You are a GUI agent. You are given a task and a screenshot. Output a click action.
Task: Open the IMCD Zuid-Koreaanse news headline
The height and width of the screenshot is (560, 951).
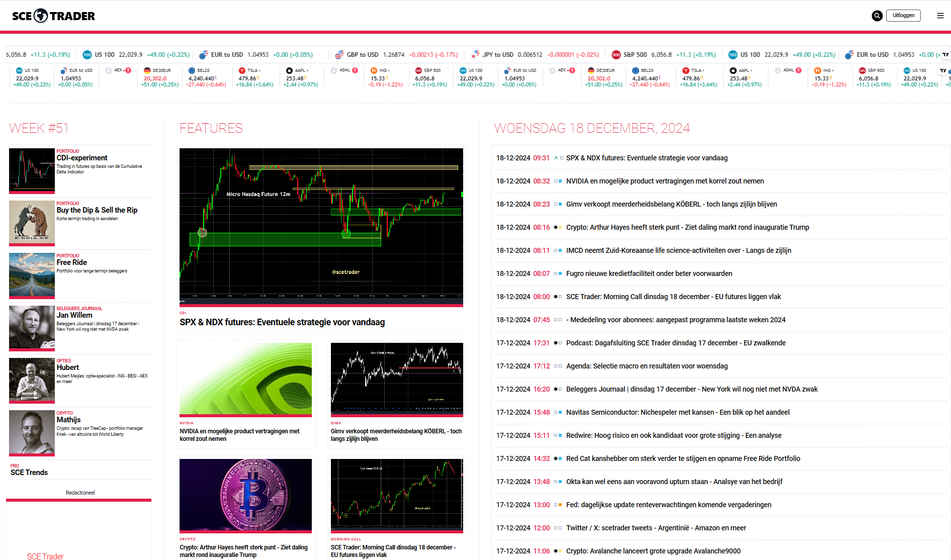pos(678,250)
